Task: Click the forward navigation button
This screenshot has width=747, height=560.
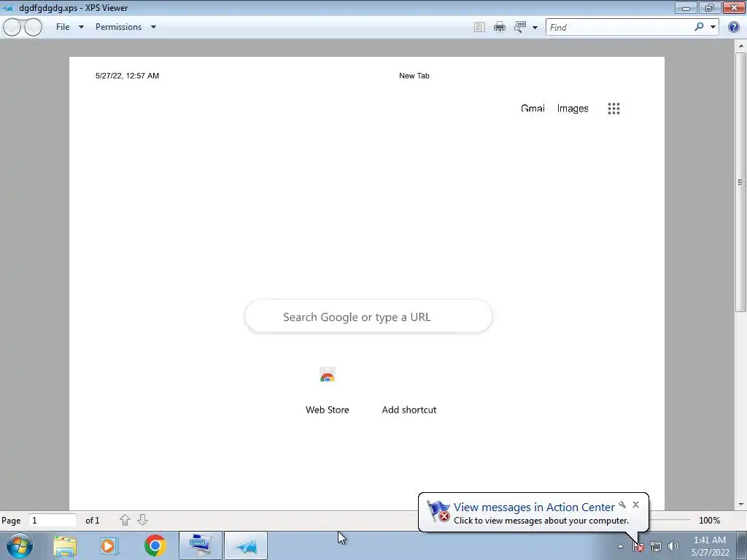Action: [x=34, y=27]
